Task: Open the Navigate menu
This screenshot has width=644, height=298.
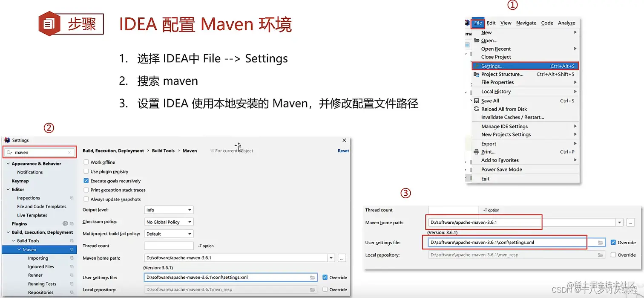Action: tap(526, 23)
